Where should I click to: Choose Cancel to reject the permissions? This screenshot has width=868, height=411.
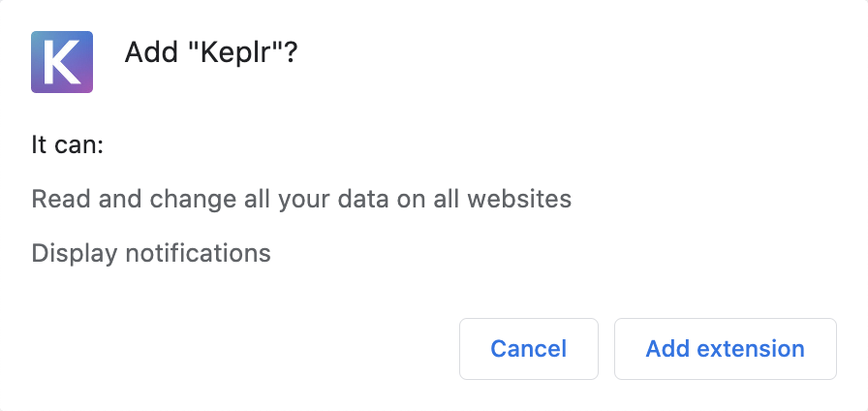pyautogui.click(x=529, y=349)
